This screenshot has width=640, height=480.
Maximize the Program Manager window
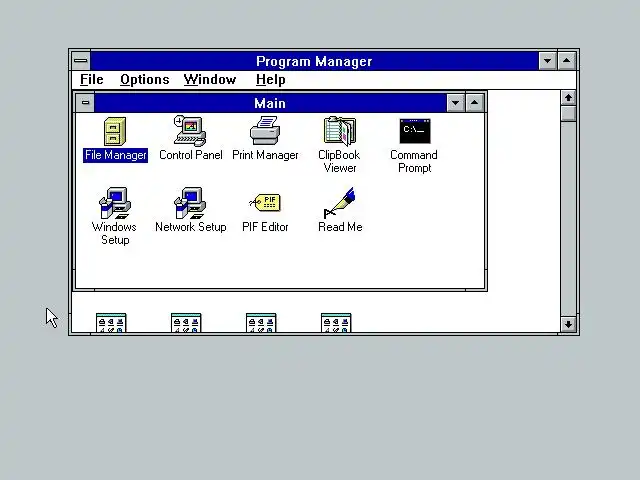(x=567, y=61)
